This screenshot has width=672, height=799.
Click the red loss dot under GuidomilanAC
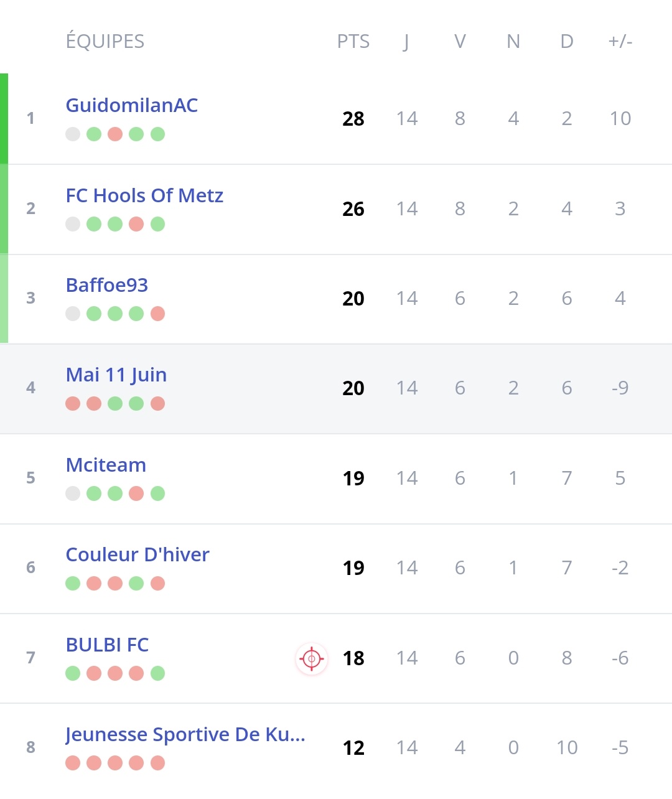pos(115,134)
